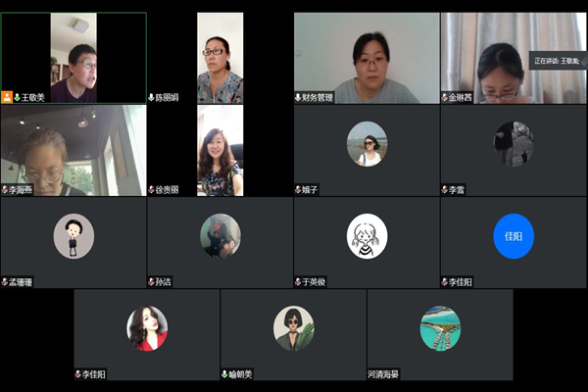Click the muted mic icon beside 孟珊珊
This screenshot has width=588, height=392.
(5, 282)
